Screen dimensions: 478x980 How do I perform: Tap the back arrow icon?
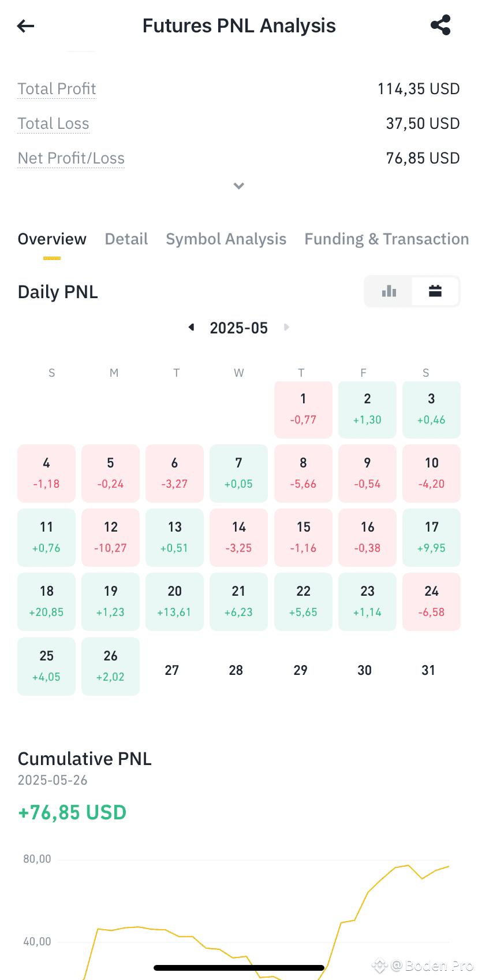[x=26, y=25]
